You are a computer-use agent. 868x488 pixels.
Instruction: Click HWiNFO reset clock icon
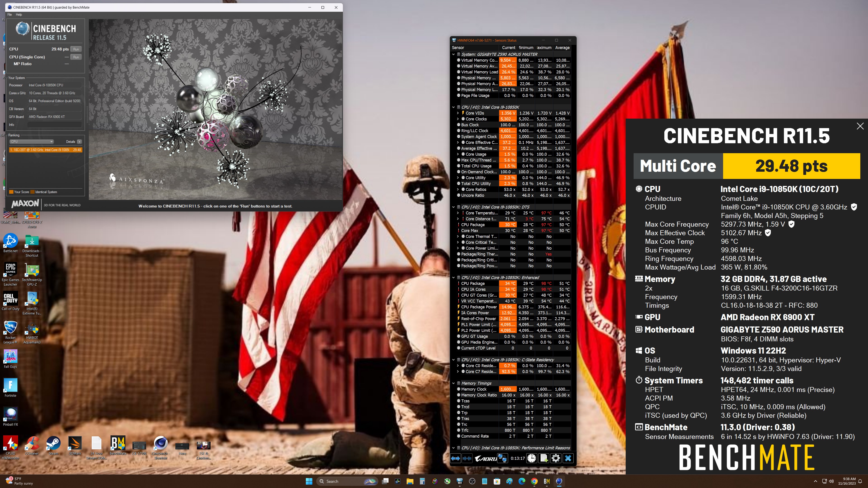tap(531, 458)
